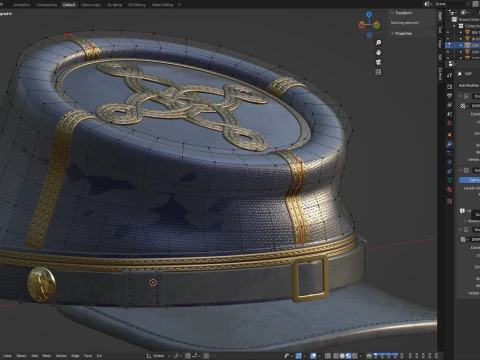Click the pan hand icon in viewport
This screenshot has width=480, height=360.
378,52
